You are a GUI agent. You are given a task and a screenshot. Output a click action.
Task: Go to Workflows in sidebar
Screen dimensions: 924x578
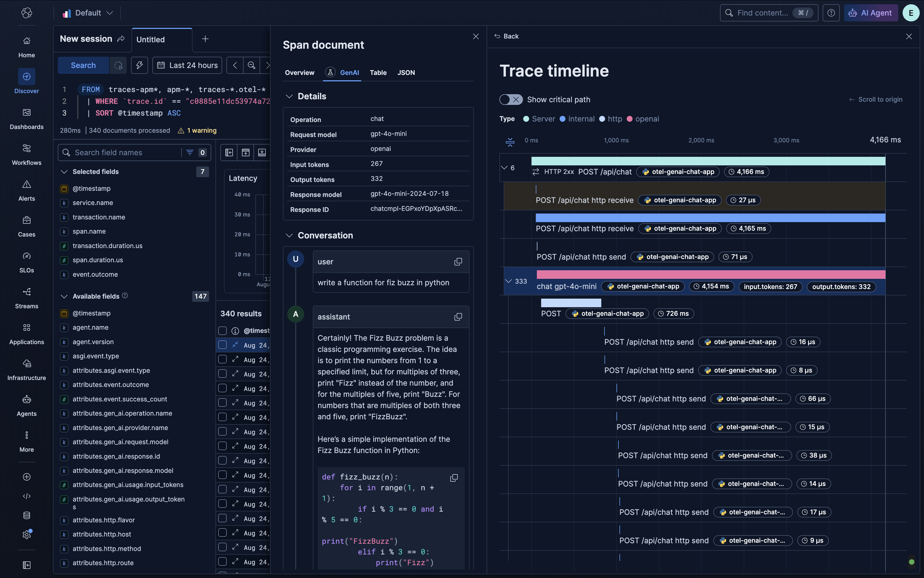point(26,154)
